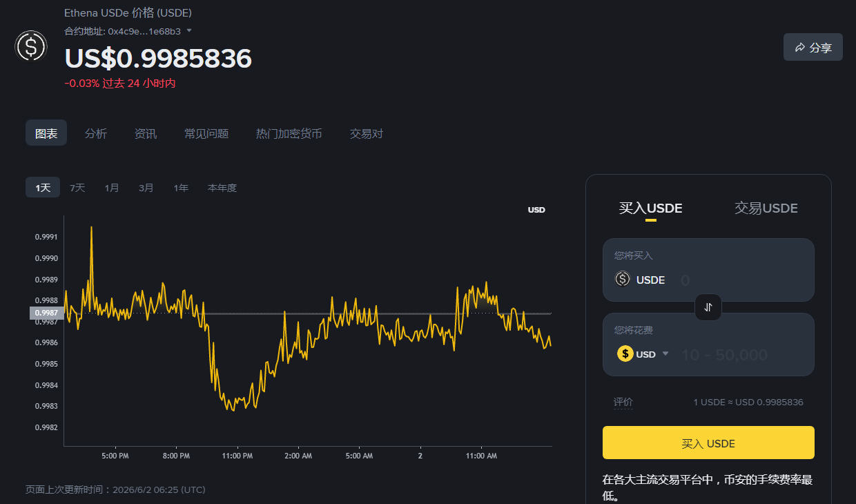Switch to 买入USDE panel tab
Screen dimensions: 856x504
click(650, 208)
